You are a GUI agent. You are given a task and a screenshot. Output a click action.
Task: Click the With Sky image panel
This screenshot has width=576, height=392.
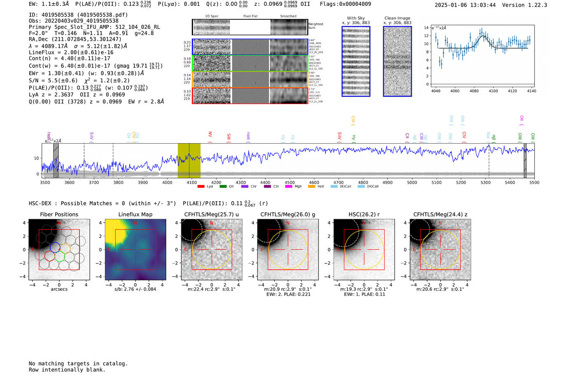click(x=356, y=61)
